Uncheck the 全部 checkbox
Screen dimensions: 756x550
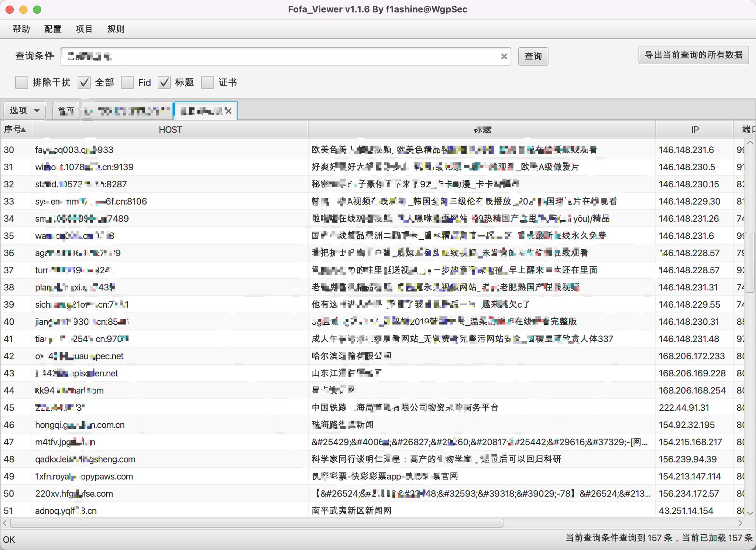coord(84,82)
